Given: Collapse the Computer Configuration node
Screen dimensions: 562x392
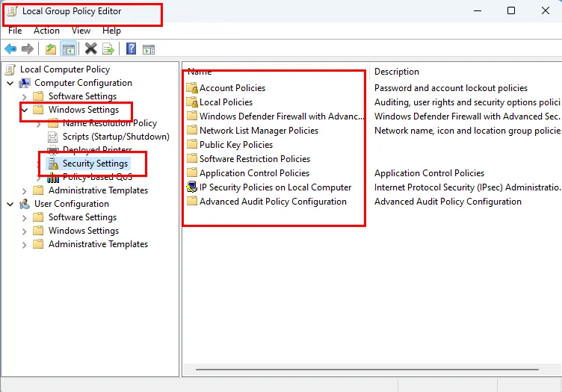Looking at the screenshot, I should [x=10, y=84].
